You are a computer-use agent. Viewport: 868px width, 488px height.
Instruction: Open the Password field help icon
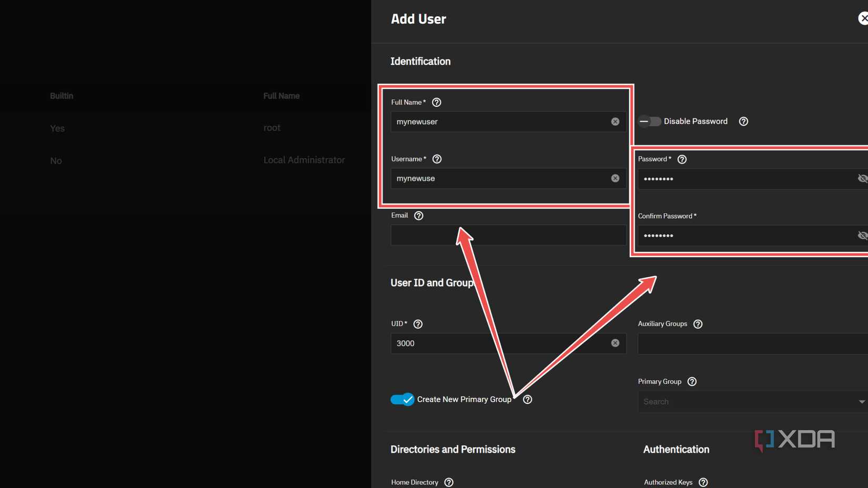coord(682,159)
